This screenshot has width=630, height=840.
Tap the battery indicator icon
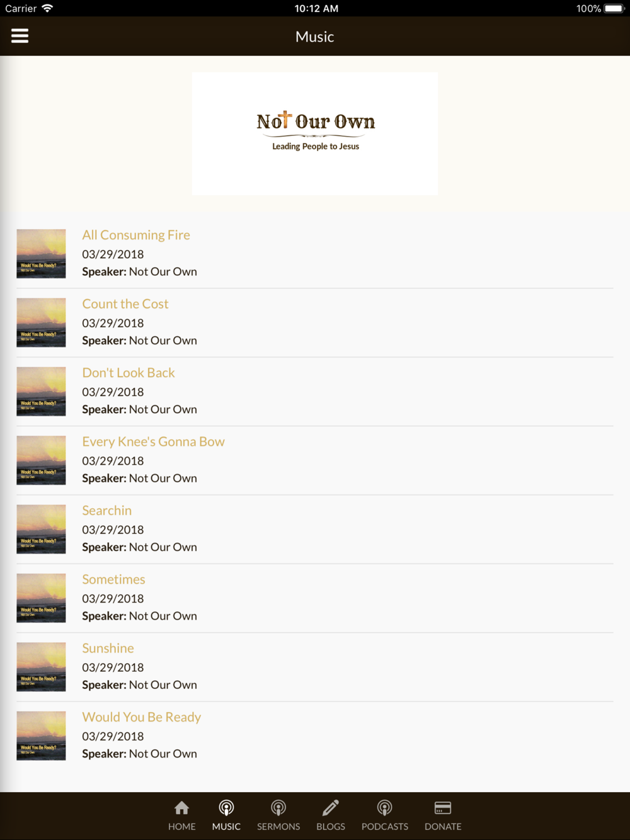point(614,8)
